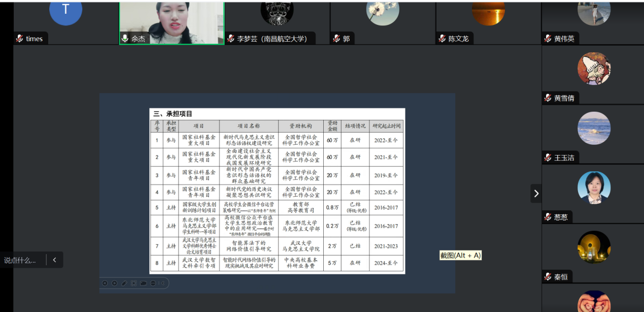Select 余杰's speaker video tile
Image resolution: width=644 pixels, height=312 pixels.
tap(172, 23)
